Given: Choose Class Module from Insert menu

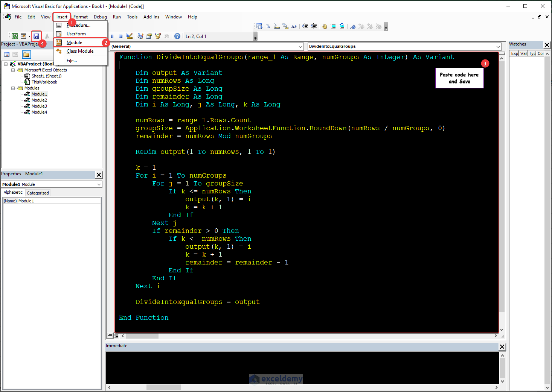Looking at the screenshot, I should (x=80, y=51).
